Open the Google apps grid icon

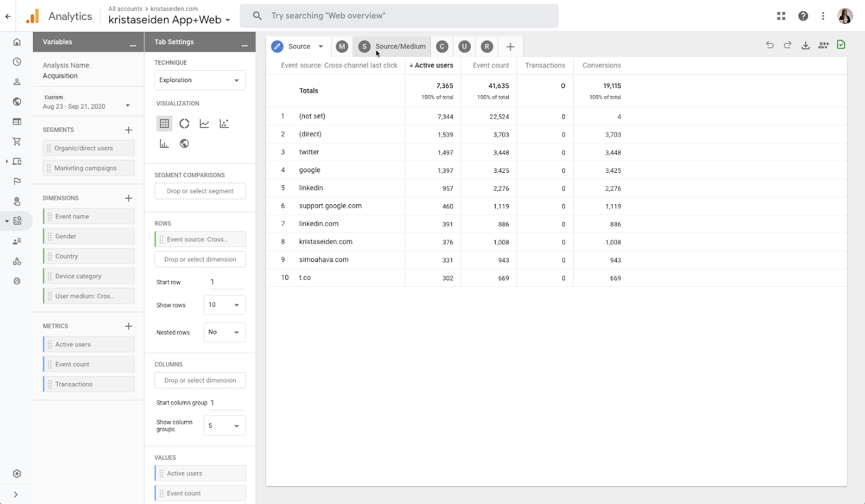pyautogui.click(x=781, y=16)
